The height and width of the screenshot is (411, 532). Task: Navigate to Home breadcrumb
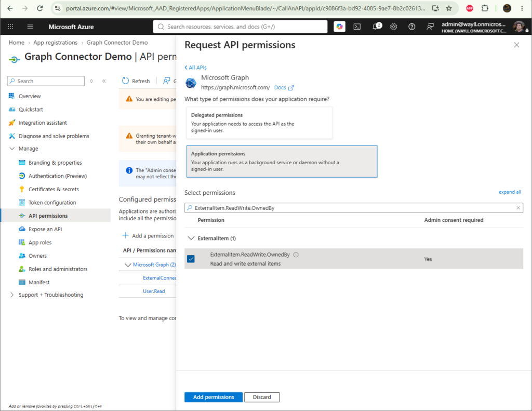click(16, 43)
